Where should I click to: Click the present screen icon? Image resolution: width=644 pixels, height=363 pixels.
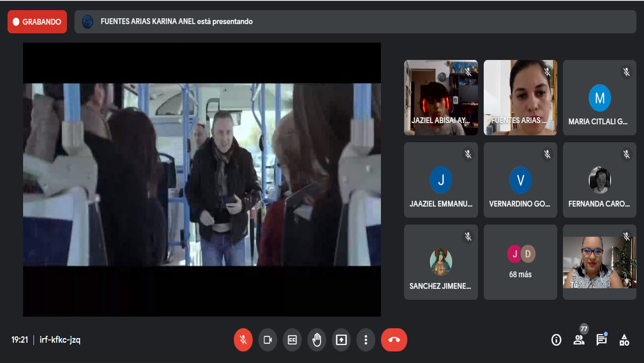click(341, 340)
